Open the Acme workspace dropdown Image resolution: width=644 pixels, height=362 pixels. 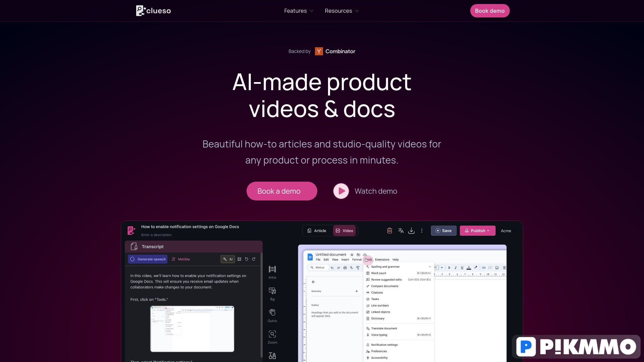[x=508, y=231]
